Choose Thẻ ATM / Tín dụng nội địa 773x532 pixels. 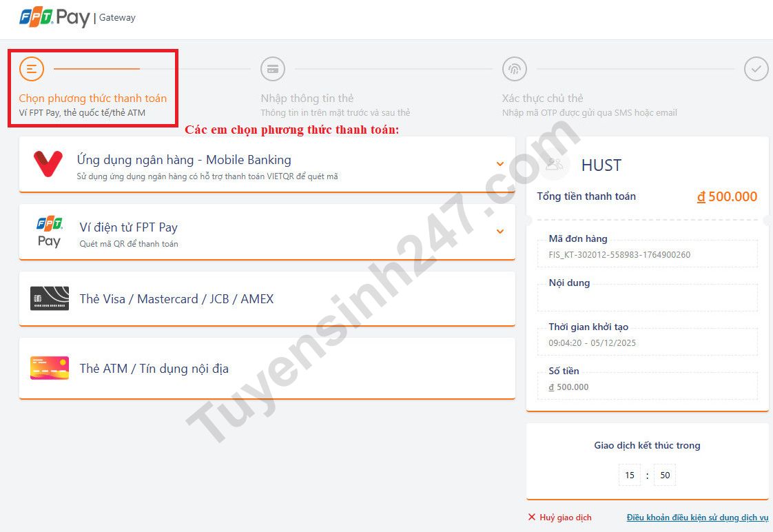click(154, 369)
